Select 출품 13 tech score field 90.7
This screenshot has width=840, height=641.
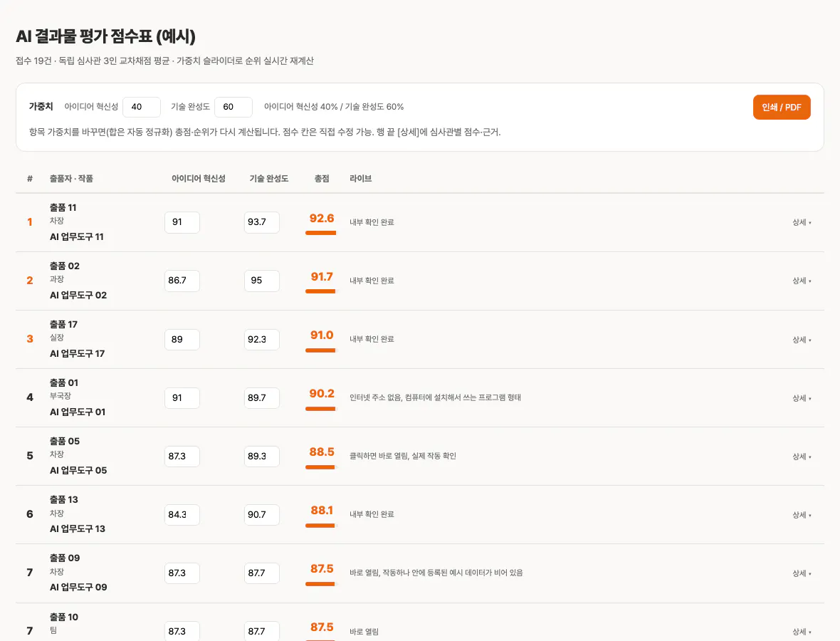point(262,515)
